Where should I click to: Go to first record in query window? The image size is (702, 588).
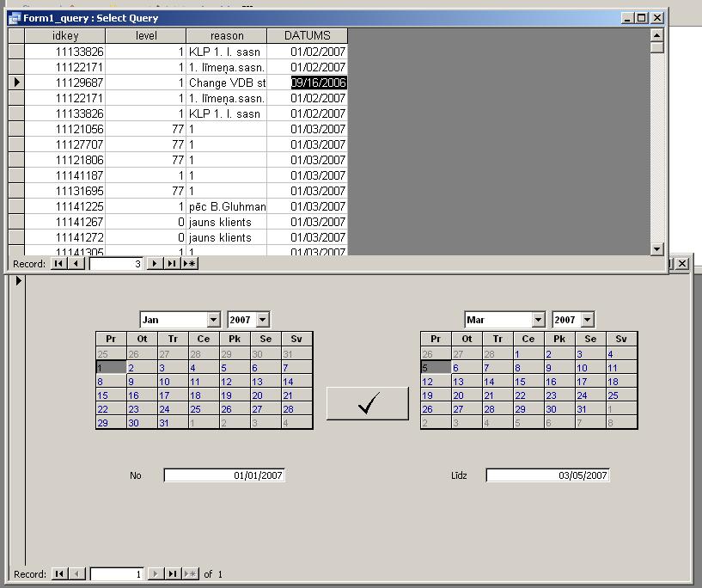click(x=58, y=264)
